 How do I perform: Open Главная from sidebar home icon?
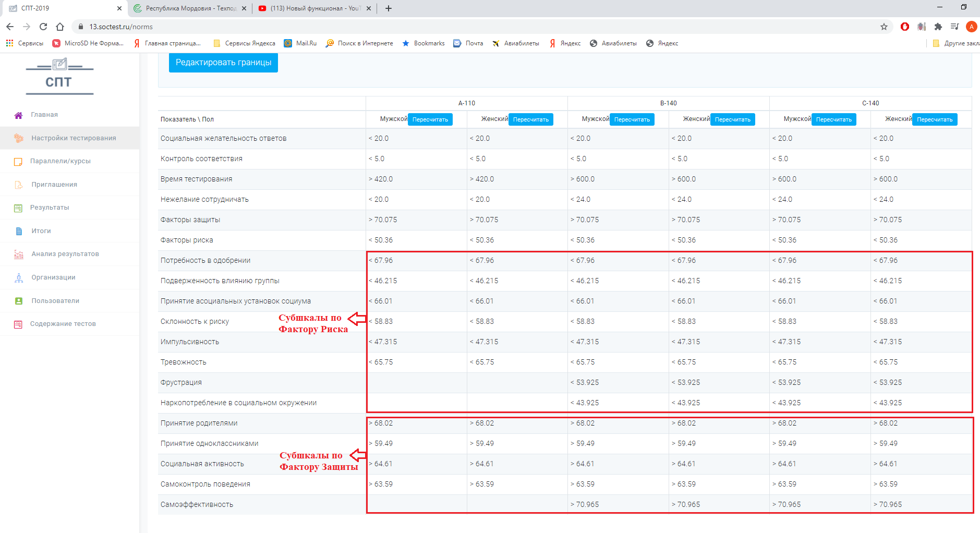tap(18, 115)
